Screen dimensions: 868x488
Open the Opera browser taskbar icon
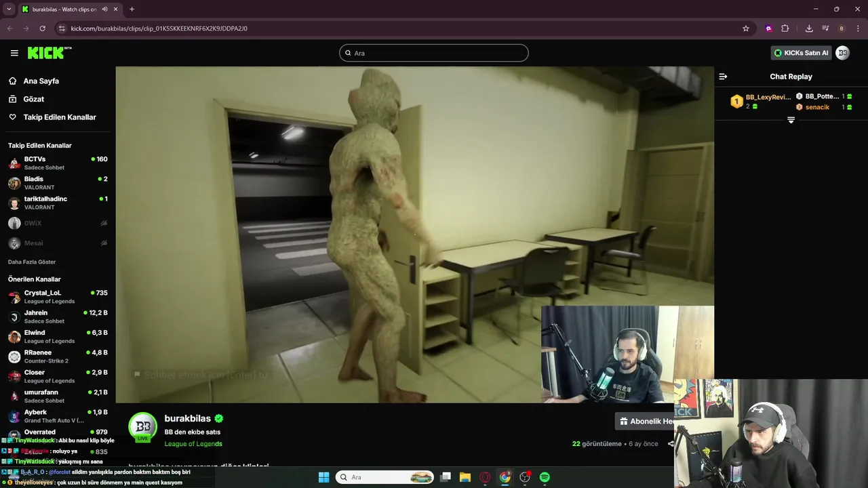(x=485, y=477)
